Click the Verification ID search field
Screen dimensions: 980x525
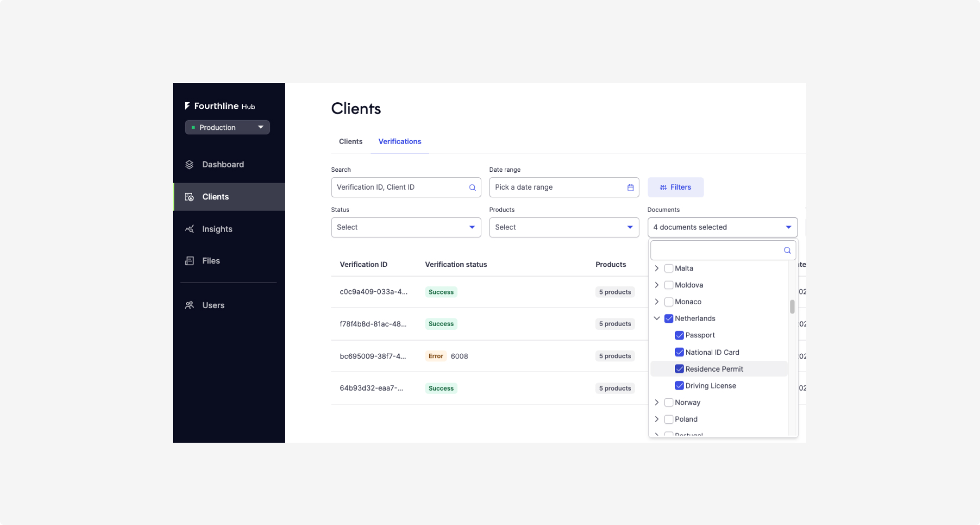point(406,187)
